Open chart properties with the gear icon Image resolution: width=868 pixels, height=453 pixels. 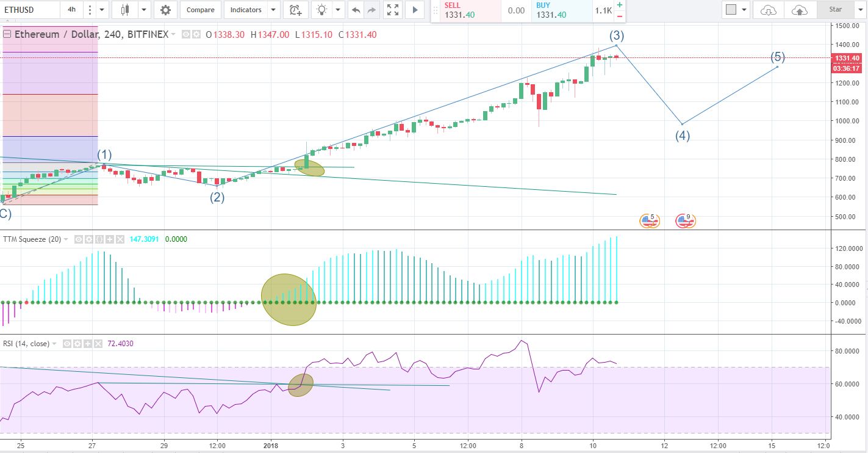[164, 10]
